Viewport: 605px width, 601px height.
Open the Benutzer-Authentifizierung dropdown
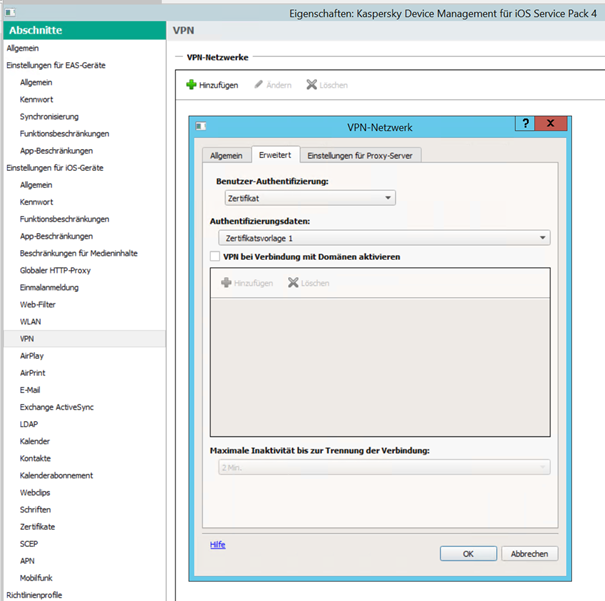(x=306, y=199)
